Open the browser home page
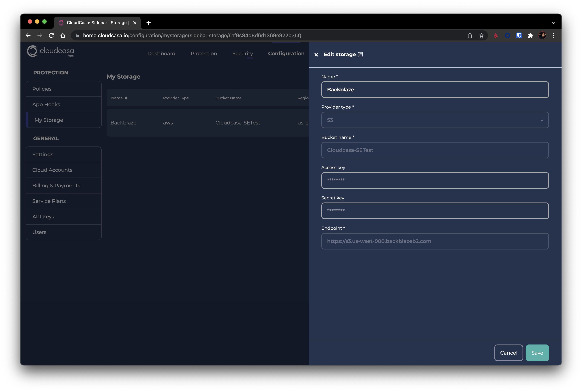 (63, 36)
